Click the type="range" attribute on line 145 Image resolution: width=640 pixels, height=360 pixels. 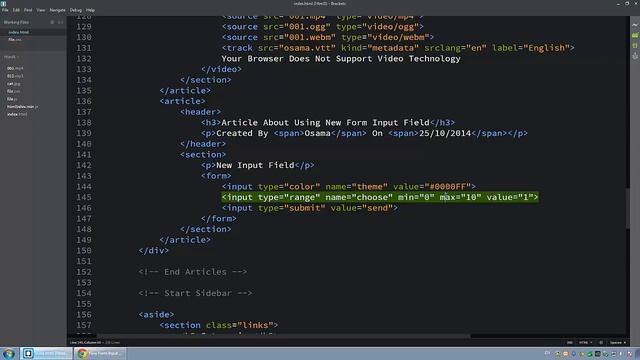289,197
